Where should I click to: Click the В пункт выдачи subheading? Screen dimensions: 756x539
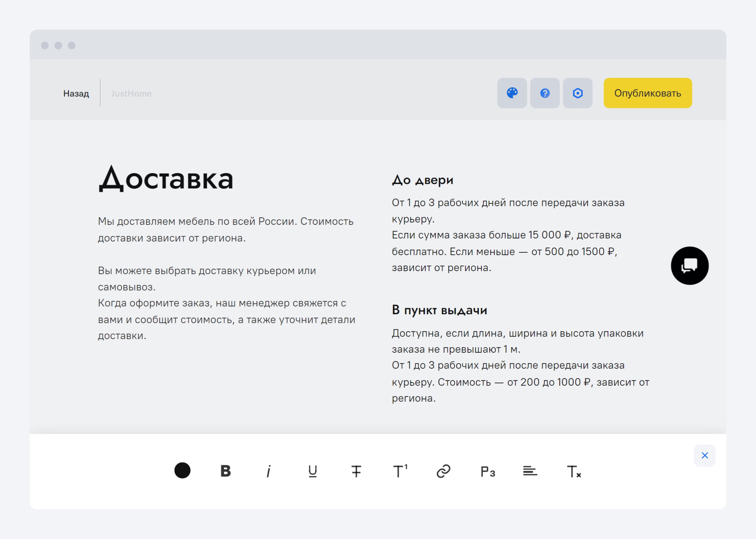(x=440, y=310)
